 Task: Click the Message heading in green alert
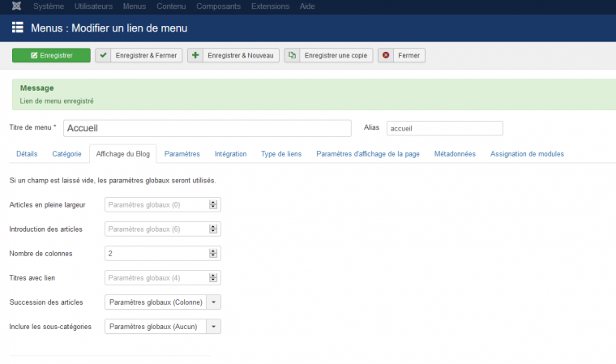coord(37,88)
